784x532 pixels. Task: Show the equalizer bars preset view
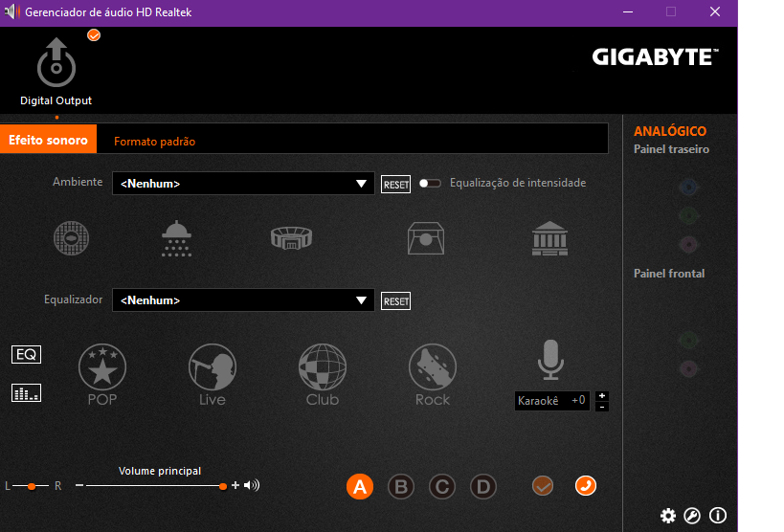(26, 393)
